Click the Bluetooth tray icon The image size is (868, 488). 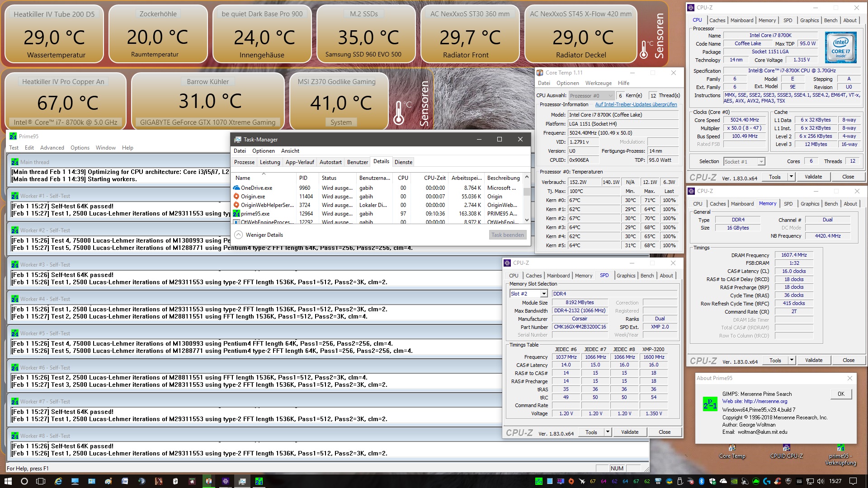701,481
